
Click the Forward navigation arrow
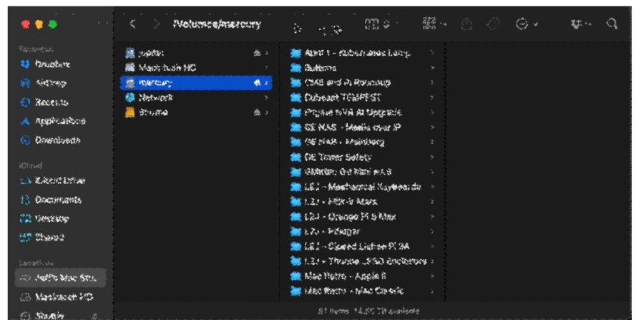pyautogui.click(x=156, y=24)
